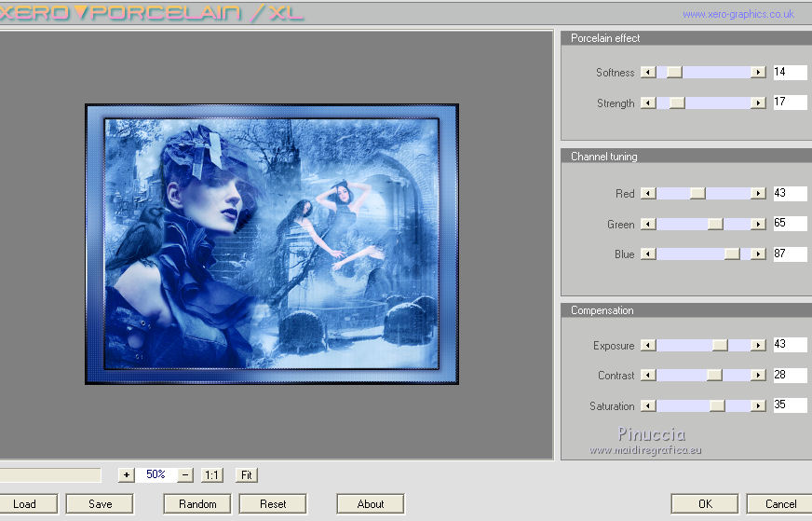Click the Cancel button
The height and width of the screenshot is (521, 812).
780,504
